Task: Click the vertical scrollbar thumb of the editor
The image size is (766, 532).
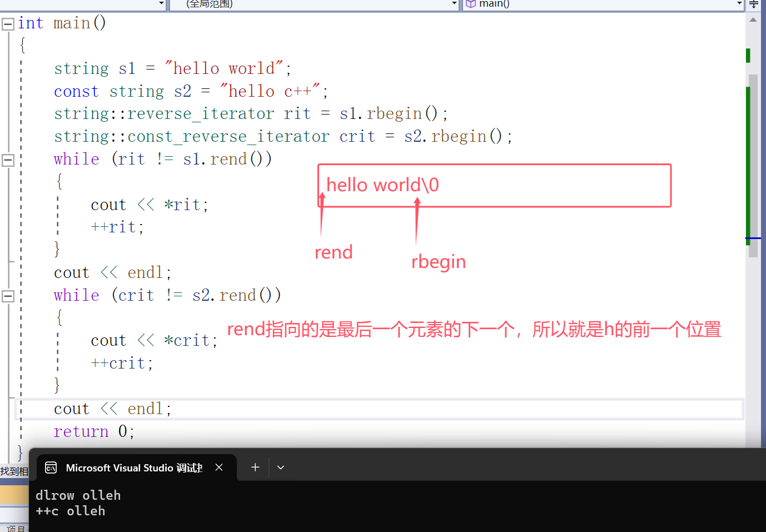Action: coord(753,166)
